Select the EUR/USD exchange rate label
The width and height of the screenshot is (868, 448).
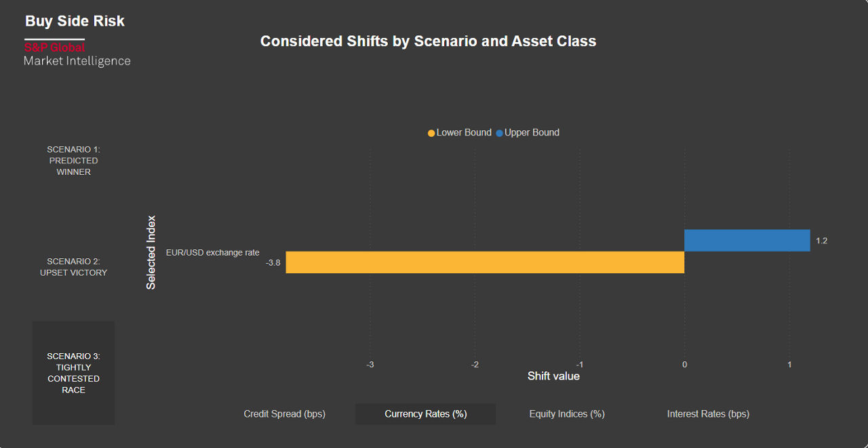[x=212, y=253]
